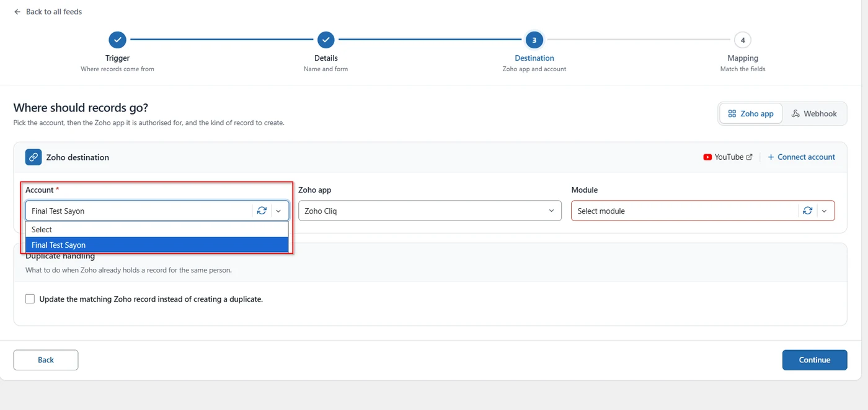Click Connect account link
Viewport: 868px width, 410px height.
point(801,157)
